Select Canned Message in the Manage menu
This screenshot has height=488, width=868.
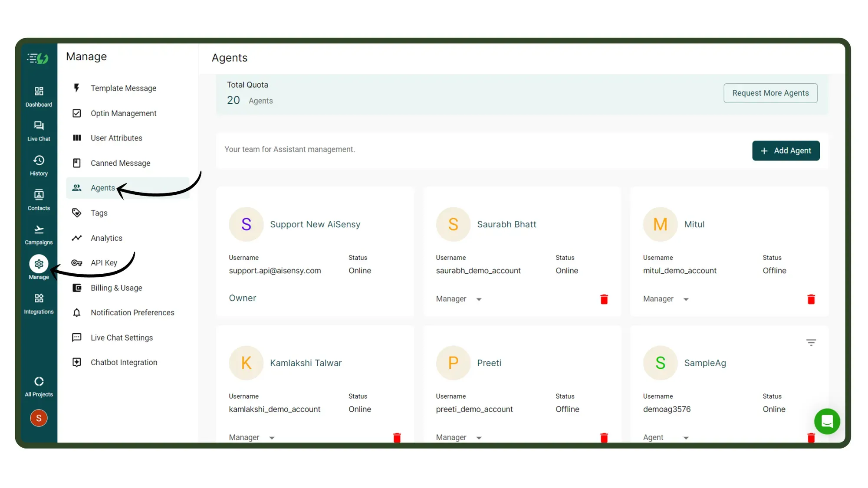pos(120,163)
